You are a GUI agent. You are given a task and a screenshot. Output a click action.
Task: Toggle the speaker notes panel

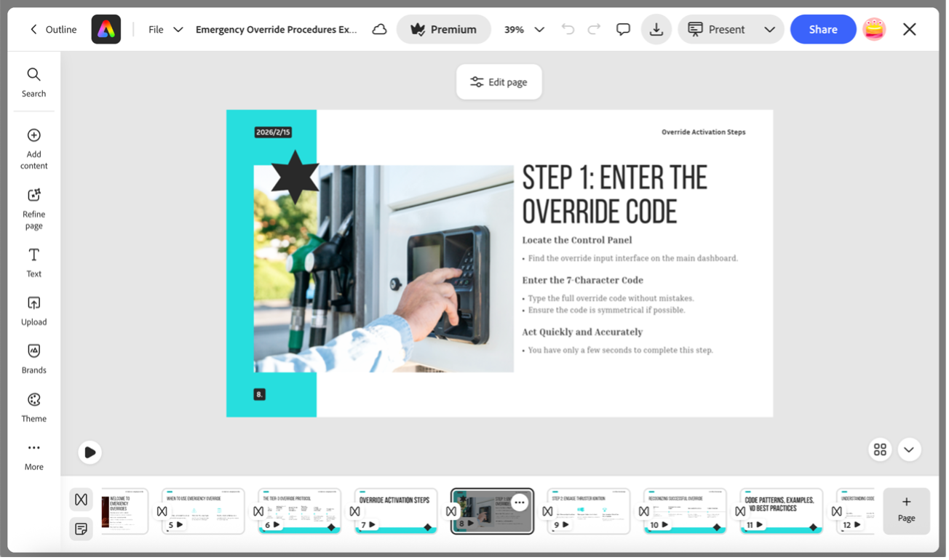click(81, 529)
